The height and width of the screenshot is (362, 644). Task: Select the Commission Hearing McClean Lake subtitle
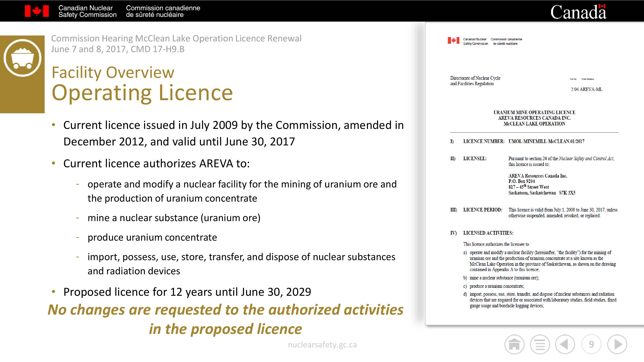coord(176,38)
